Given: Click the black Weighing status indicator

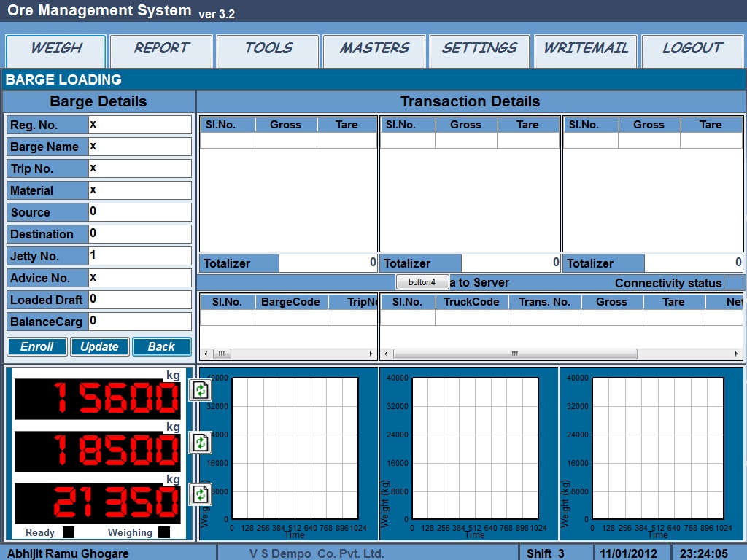Looking at the screenshot, I should point(163,532).
